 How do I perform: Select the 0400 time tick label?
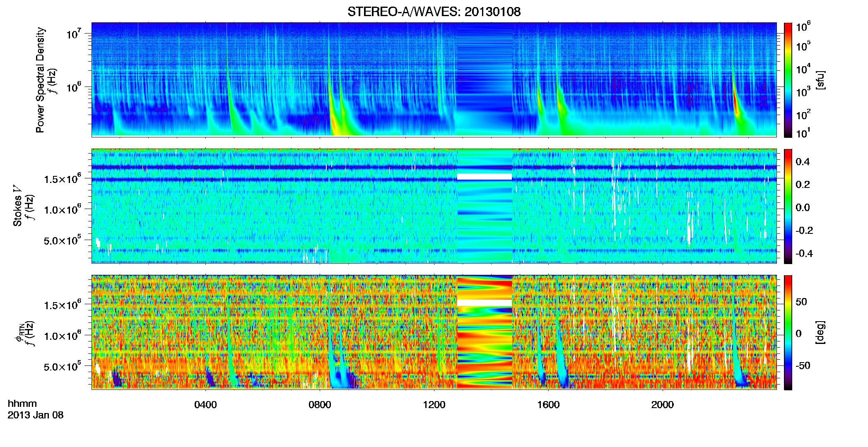205,405
